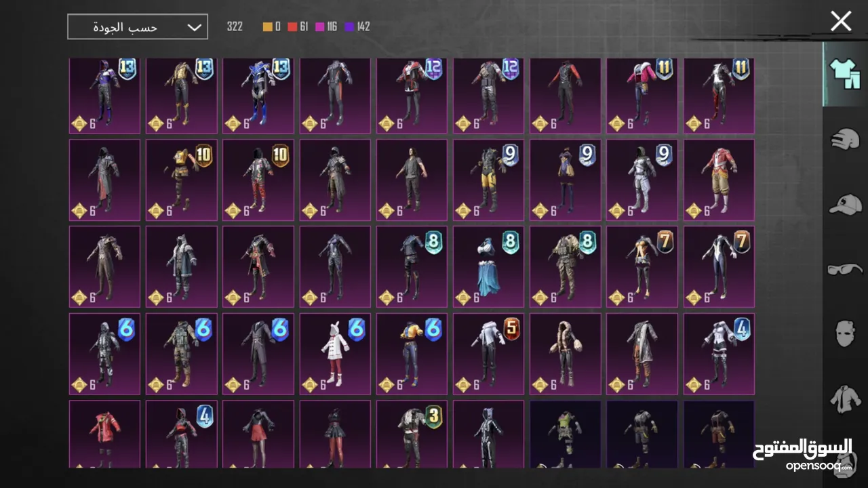Select the yellow-pants outfit with level 9 badge
Image resolution: width=868 pixels, height=488 pixels.
tap(488, 180)
